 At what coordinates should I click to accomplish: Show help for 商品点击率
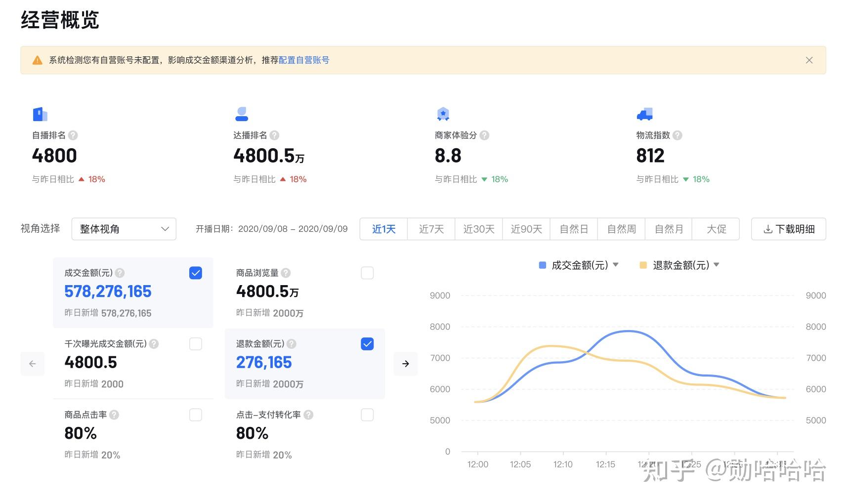(114, 415)
